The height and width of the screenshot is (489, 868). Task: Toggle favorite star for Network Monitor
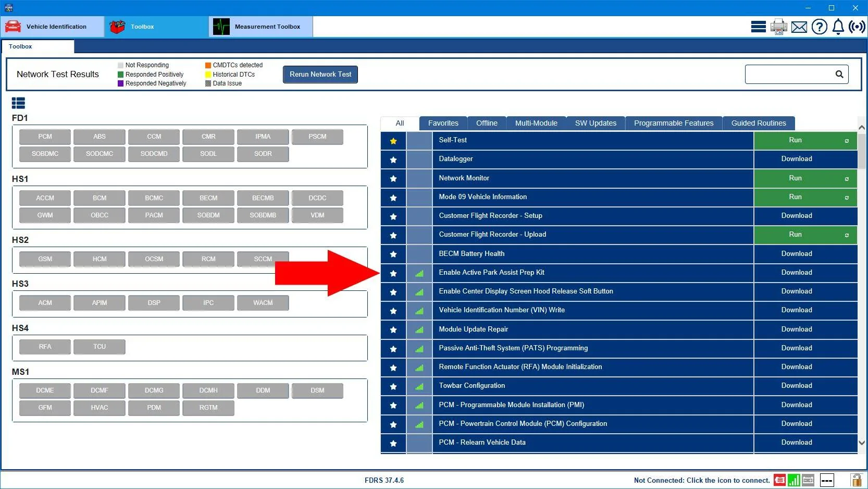[x=393, y=178]
